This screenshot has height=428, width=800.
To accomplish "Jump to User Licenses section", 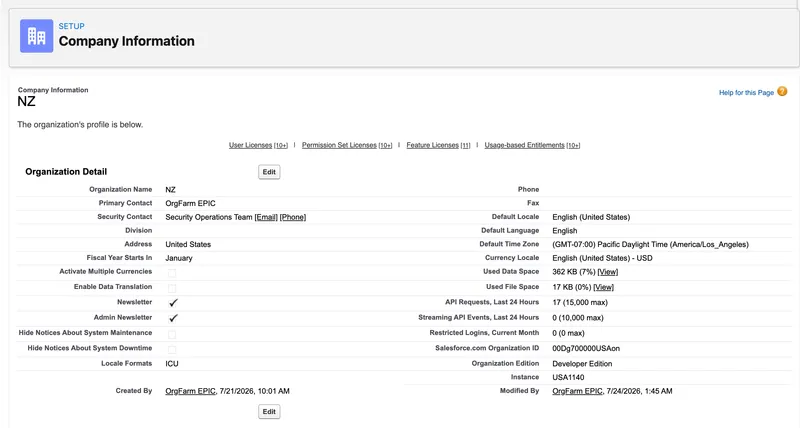I will click(x=250, y=145).
